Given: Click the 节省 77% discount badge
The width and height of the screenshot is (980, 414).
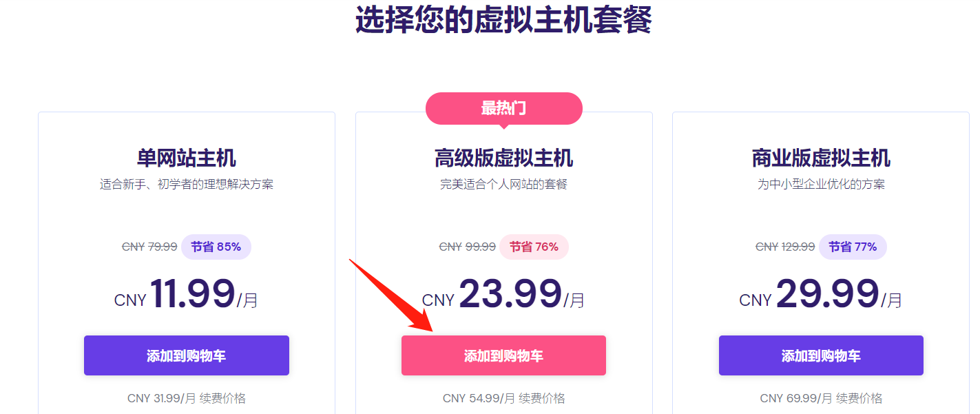Looking at the screenshot, I should tap(853, 247).
